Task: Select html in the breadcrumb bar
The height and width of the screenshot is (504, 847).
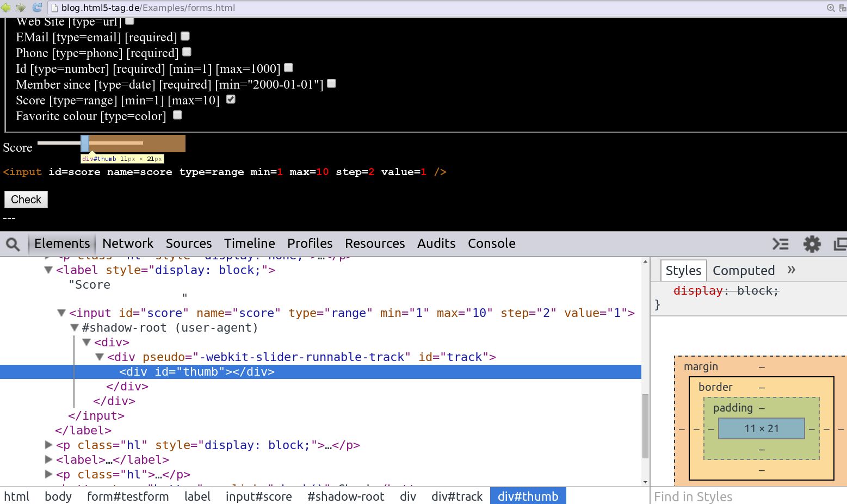Action: click(17, 496)
